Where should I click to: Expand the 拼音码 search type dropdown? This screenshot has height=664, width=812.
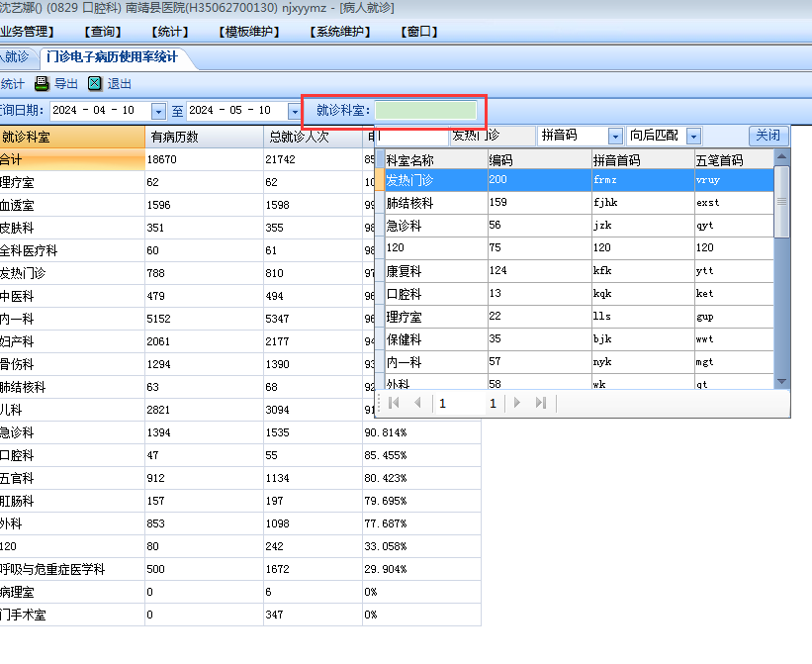(615, 137)
